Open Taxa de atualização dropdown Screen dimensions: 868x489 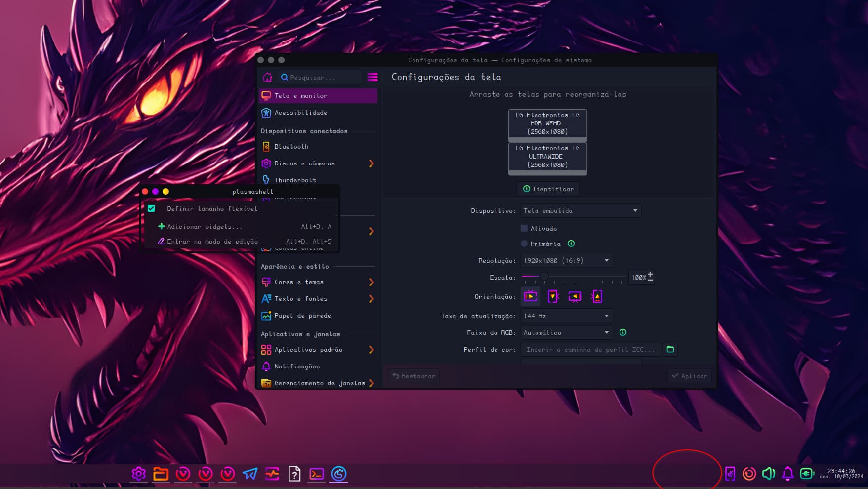567,316
